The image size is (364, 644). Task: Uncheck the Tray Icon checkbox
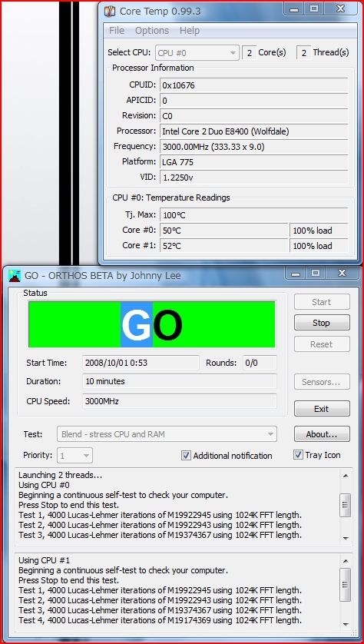tap(298, 455)
